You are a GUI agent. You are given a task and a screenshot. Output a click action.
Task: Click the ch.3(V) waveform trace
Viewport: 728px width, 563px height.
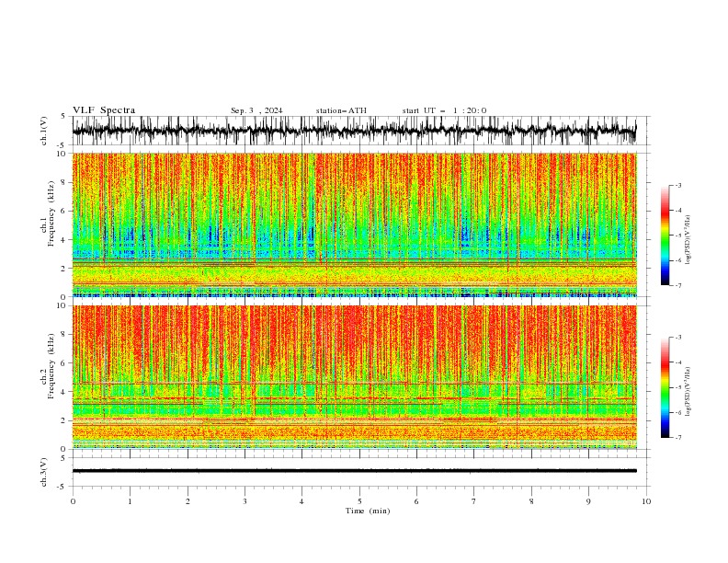coord(355,471)
